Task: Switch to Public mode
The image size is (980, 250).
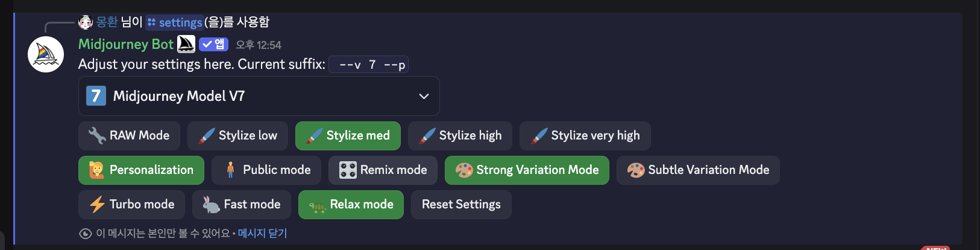Action: pos(266,170)
